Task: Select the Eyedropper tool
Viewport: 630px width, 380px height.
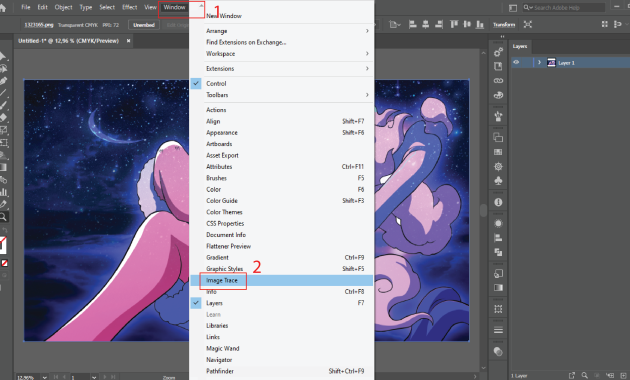Action: pyautogui.click(x=3, y=204)
